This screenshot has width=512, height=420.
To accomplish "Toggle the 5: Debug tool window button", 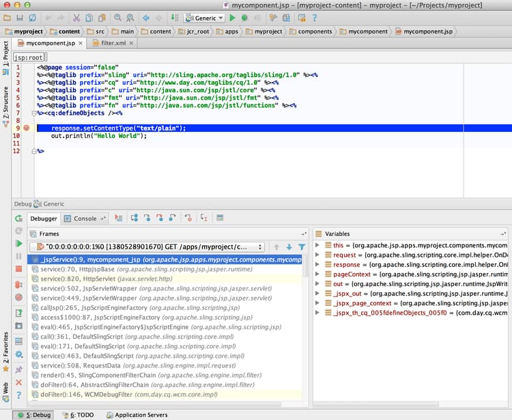I will 33,415.
